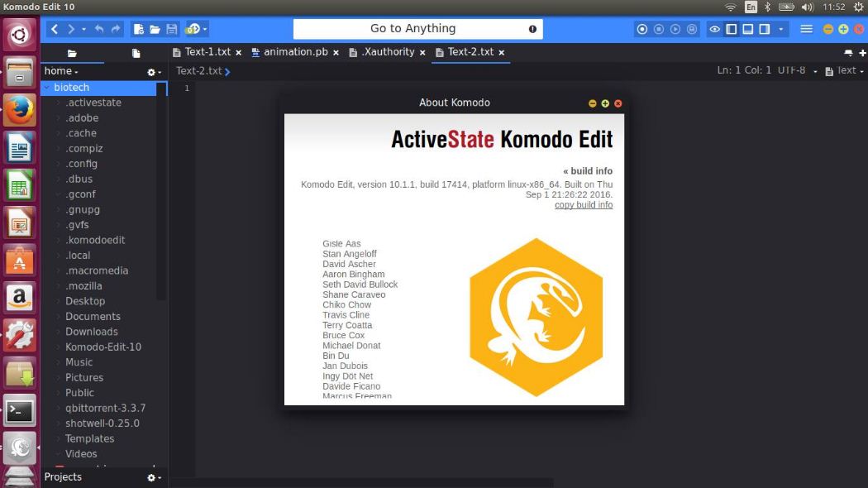Click the Komodo lizard hexagon logo
The height and width of the screenshot is (488, 868).
(536, 318)
